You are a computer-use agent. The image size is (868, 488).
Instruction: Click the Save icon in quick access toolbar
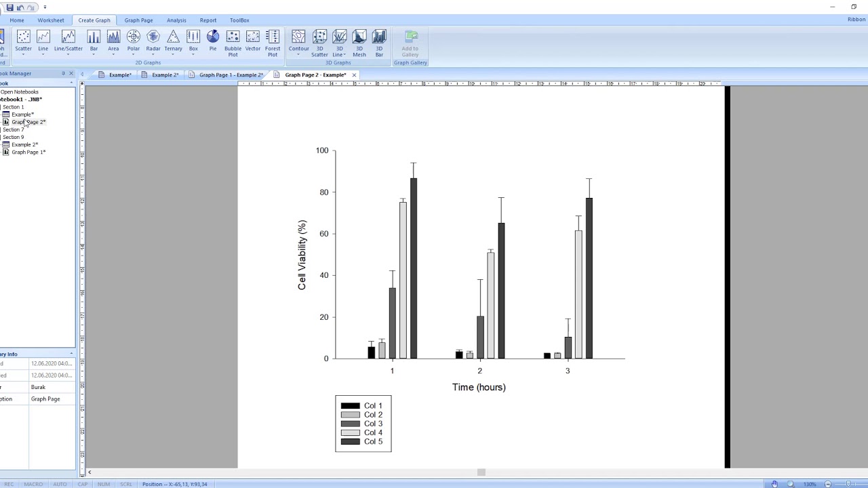(9, 7)
